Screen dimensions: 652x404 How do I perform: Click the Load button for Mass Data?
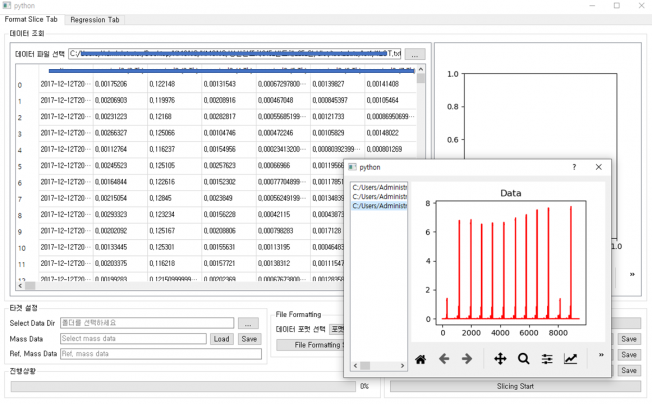pyautogui.click(x=222, y=339)
